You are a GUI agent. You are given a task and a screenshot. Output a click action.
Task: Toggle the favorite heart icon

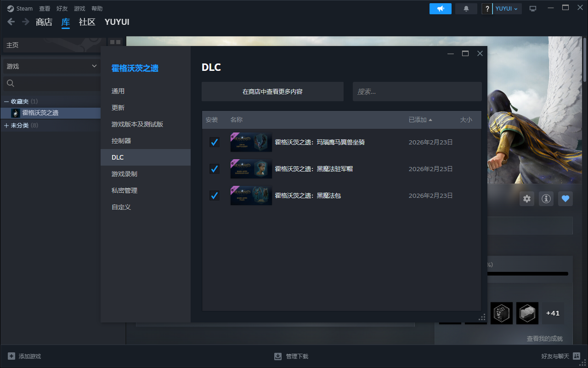pyautogui.click(x=565, y=199)
